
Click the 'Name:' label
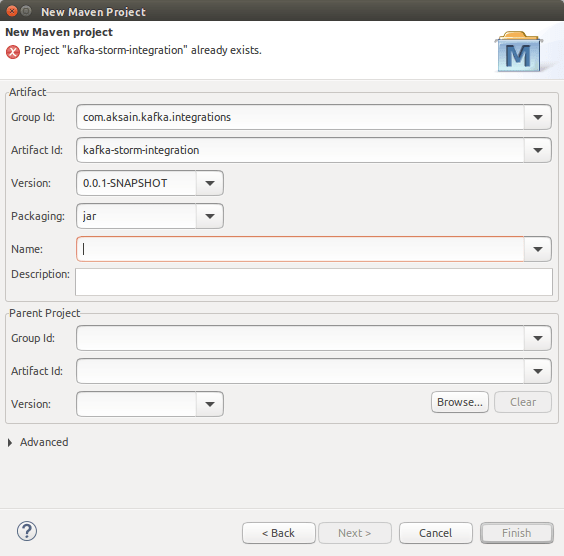[27, 249]
